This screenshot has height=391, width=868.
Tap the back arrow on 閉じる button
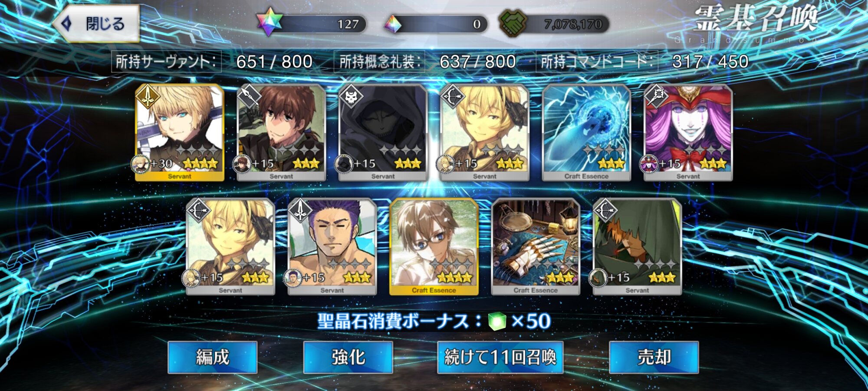[x=66, y=23]
